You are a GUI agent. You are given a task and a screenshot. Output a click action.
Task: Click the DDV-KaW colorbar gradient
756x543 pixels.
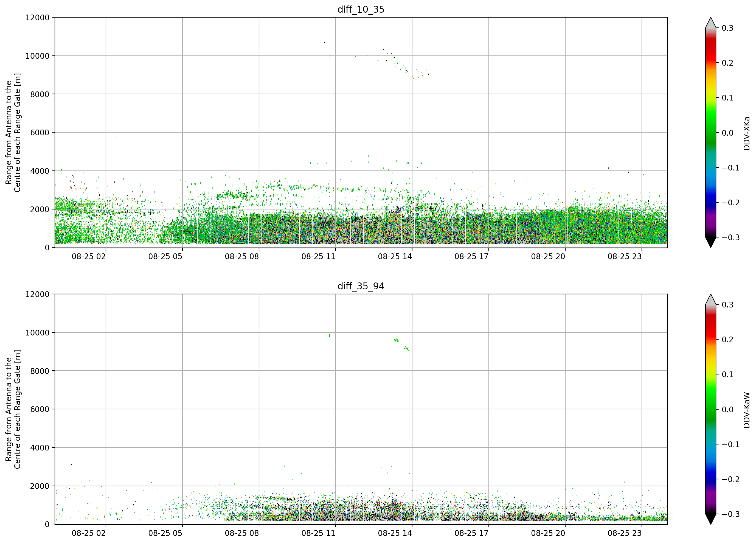pyautogui.click(x=711, y=409)
